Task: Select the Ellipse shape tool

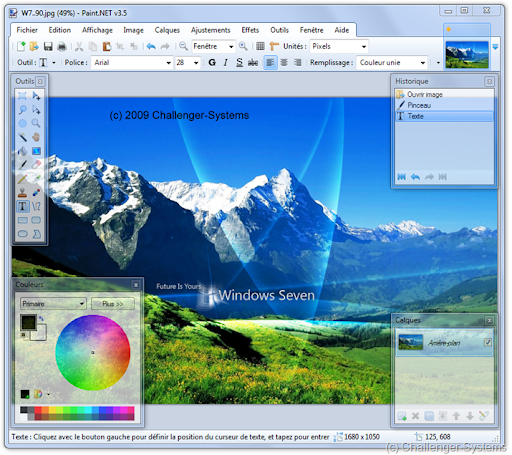Action: pyautogui.click(x=22, y=234)
